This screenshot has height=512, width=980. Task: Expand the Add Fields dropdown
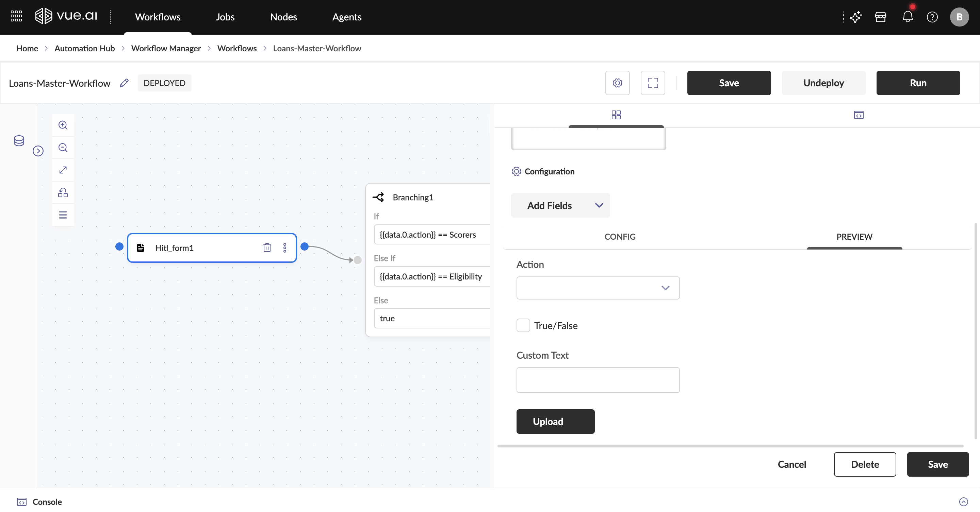click(560, 205)
